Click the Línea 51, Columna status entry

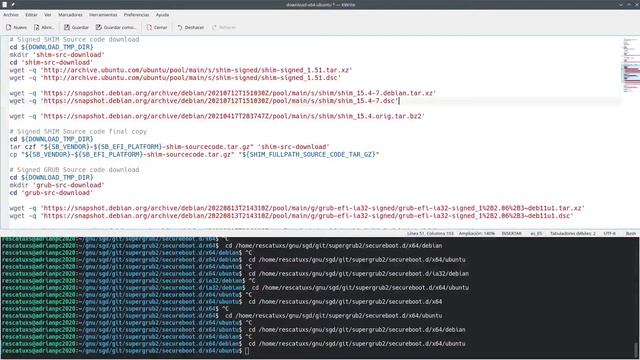pos(430,233)
